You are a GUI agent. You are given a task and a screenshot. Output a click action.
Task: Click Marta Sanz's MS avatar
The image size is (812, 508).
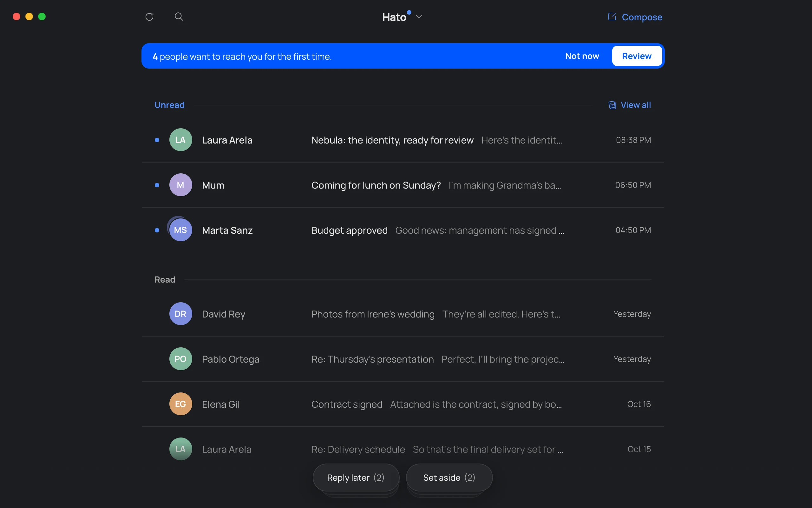180,230
